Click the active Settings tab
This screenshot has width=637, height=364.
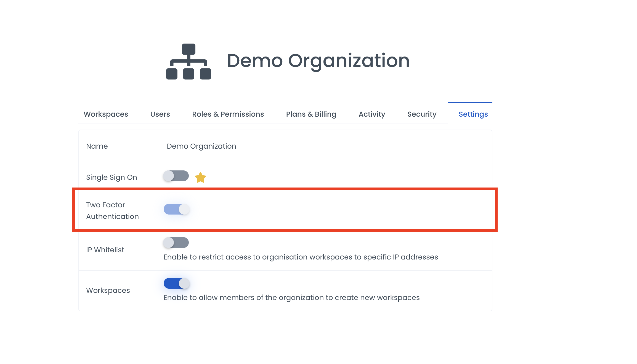[x=473, y=114]
